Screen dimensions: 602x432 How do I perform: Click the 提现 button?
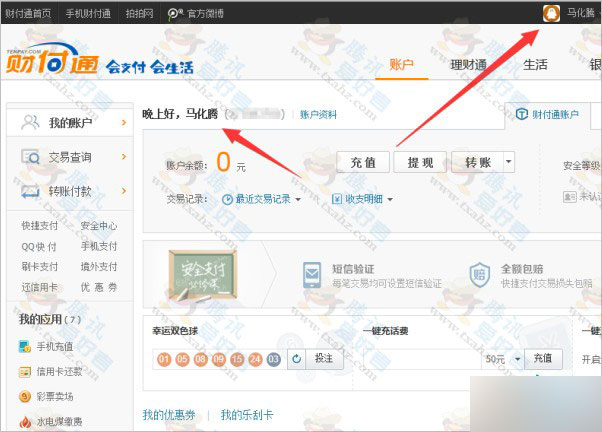click(x=420, y=161)
